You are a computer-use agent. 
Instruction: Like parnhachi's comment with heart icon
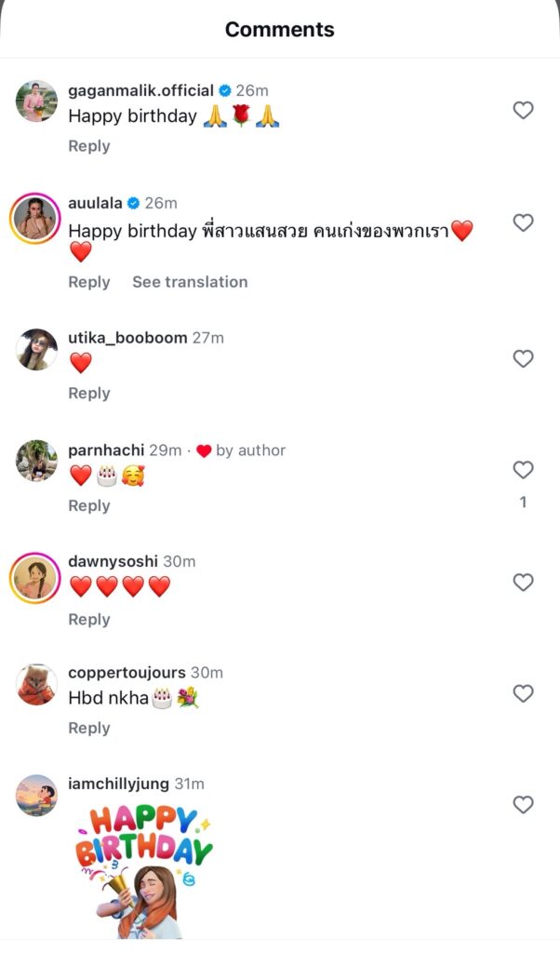523,470
